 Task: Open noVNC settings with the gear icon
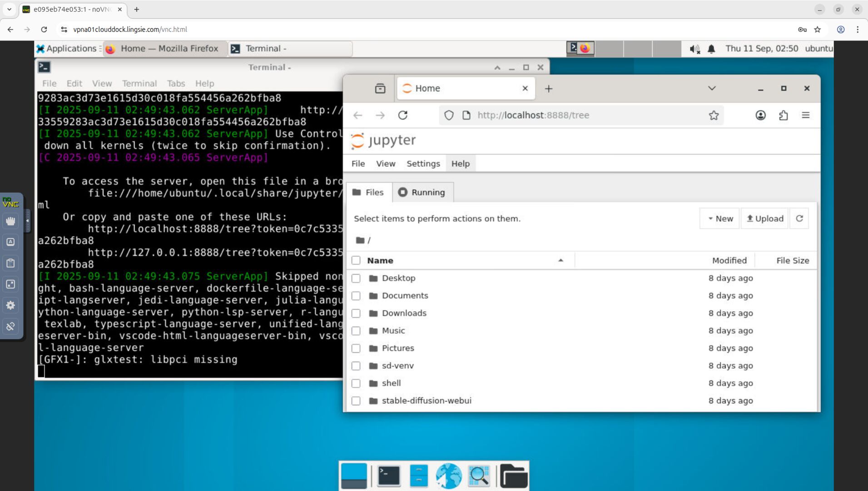tap(10, 305)
